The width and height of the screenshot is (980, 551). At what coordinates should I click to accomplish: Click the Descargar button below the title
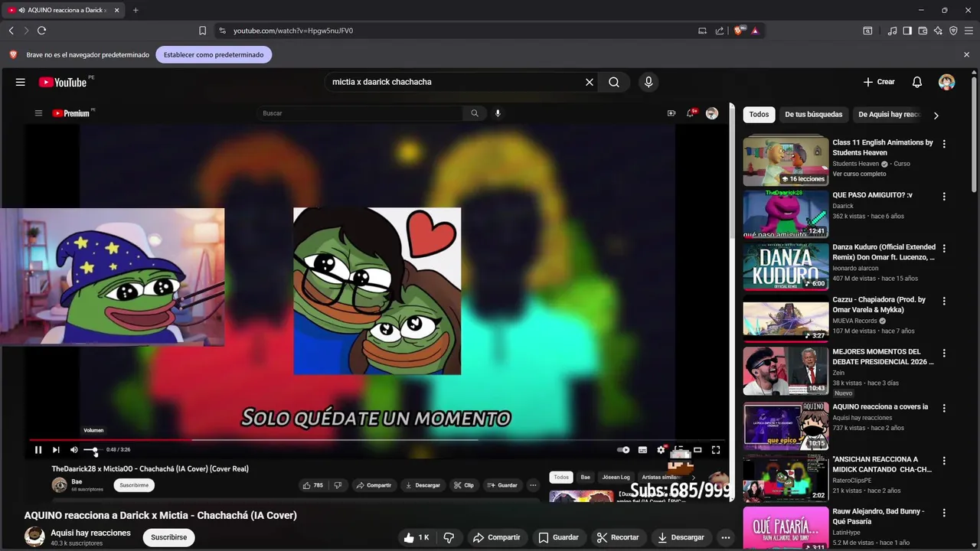681,537
